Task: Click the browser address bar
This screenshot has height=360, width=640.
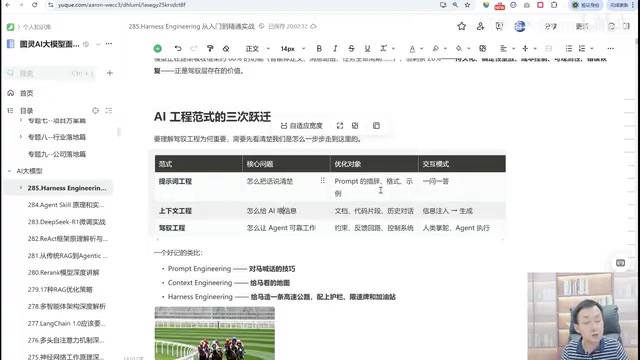Action: coord(241,5)
